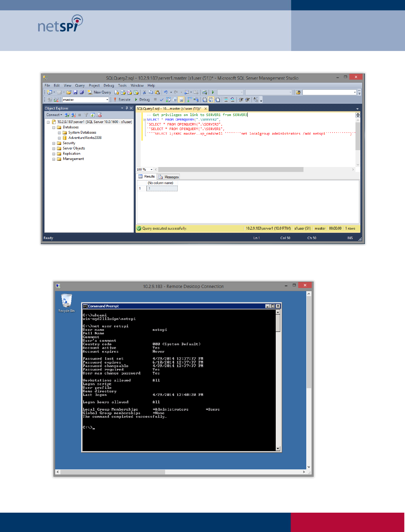
Task: Click the Save All icon in main toolbar
Action: [x=81, y=92]
